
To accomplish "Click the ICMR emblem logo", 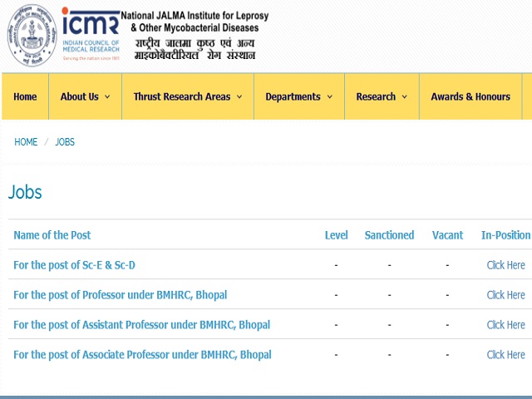I will coord(32,36).
